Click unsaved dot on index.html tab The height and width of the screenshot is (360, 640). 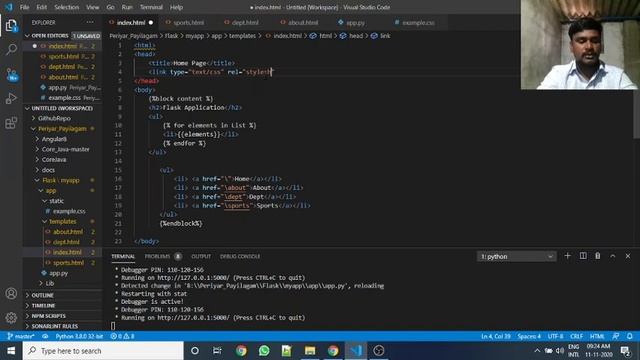click(x=151, y=23)
